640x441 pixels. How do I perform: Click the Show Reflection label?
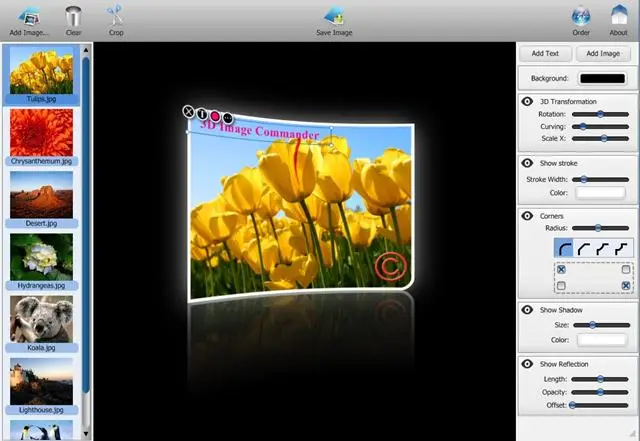564,364
